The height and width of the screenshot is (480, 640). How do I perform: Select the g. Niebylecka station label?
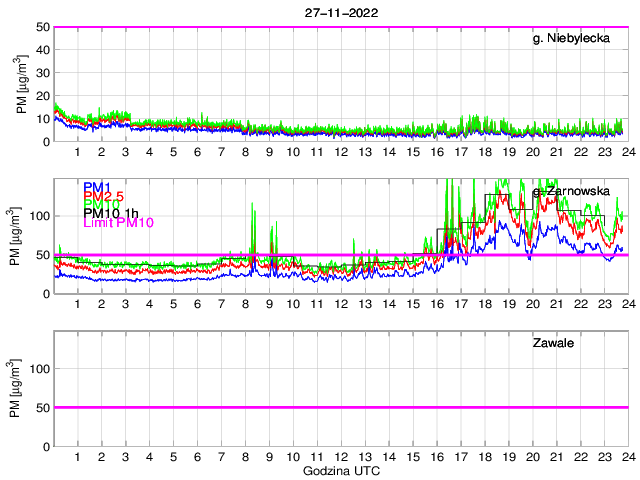point(571,39)
